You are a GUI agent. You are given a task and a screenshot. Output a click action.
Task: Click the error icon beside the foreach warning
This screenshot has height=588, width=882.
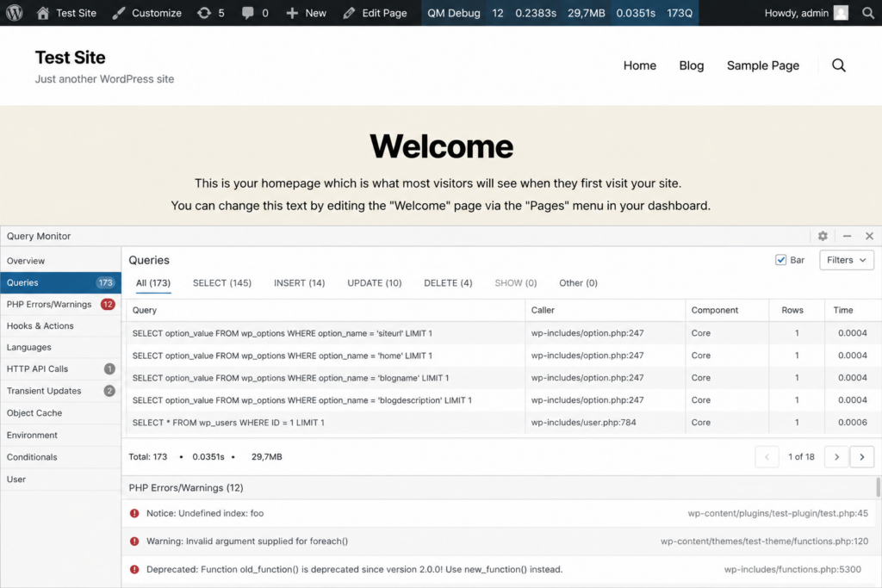tap(134, 542)
